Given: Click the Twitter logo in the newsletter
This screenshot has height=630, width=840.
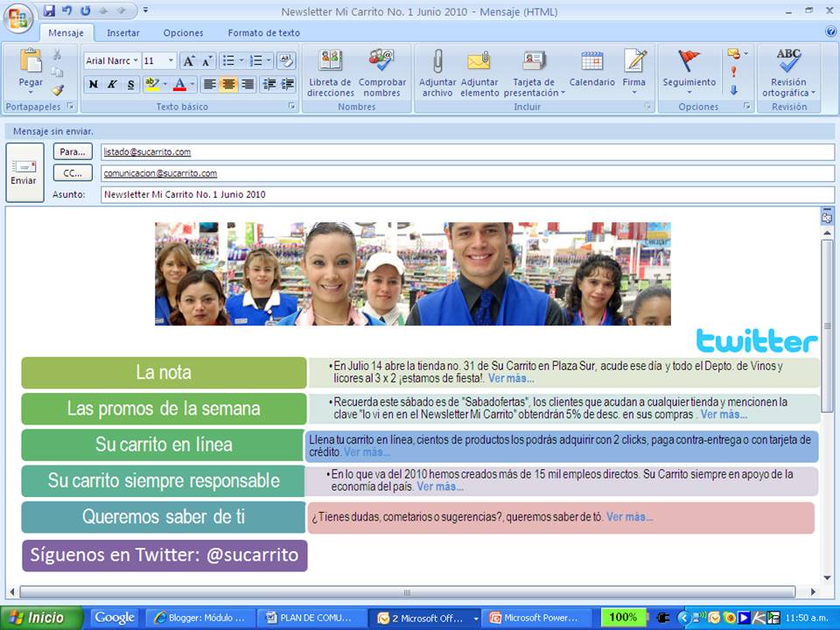Looking at the screenshot, I should pos(756,340).
